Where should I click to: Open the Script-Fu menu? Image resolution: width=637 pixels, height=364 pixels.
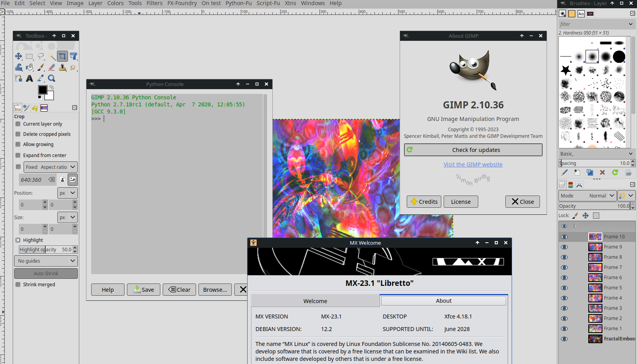(268, 3)
